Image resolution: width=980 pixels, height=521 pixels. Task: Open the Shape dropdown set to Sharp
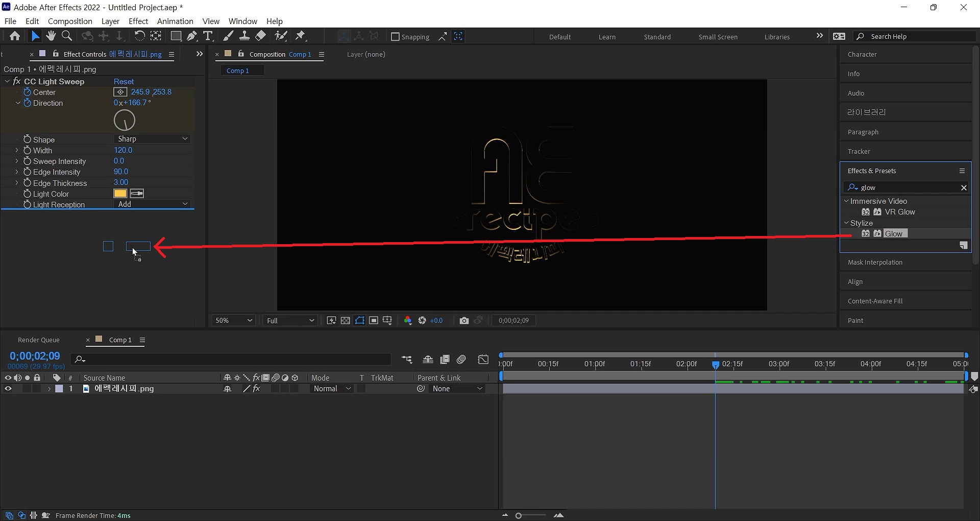[152, 139]
